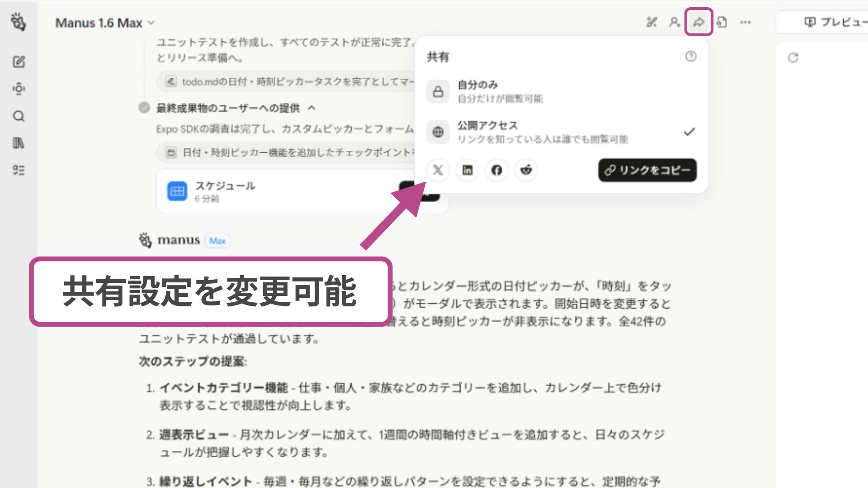Open the search icon in left sidebar

click(x=19, y=116)
